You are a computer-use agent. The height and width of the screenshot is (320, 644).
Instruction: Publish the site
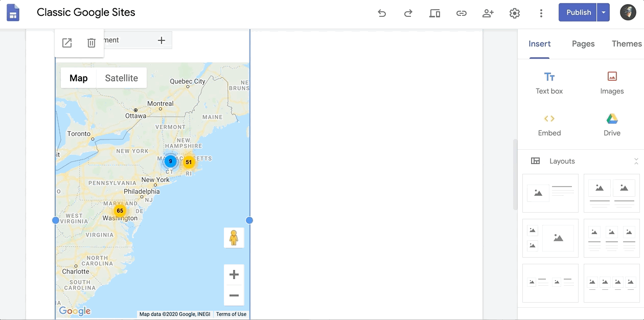click(x=578, y=13)
